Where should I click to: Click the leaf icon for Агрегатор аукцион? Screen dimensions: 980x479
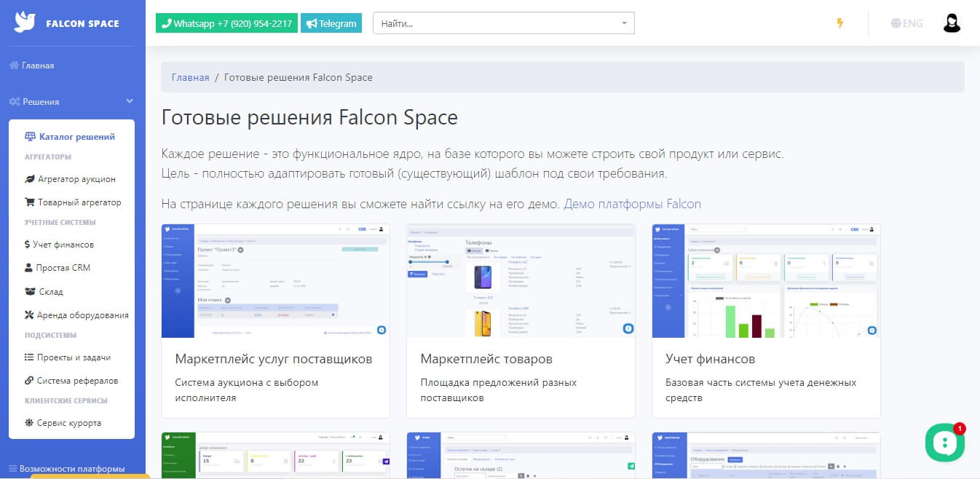(30, 179)
